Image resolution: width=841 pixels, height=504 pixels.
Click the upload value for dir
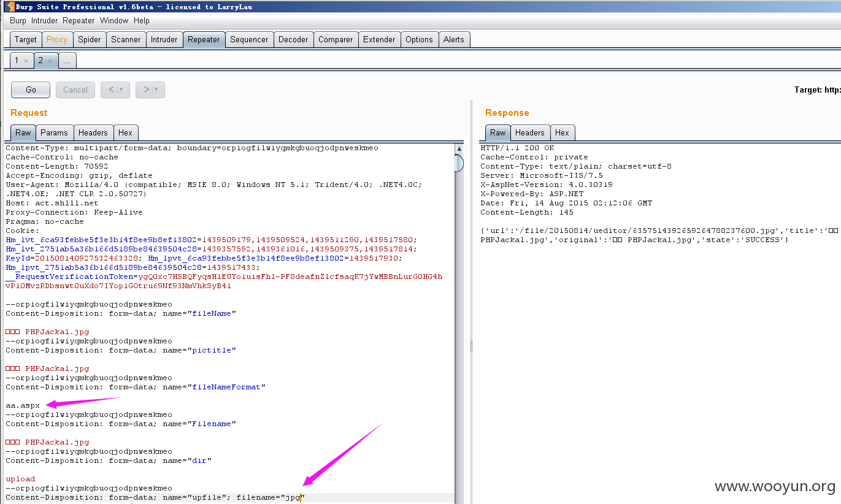[x=20, y=479]
